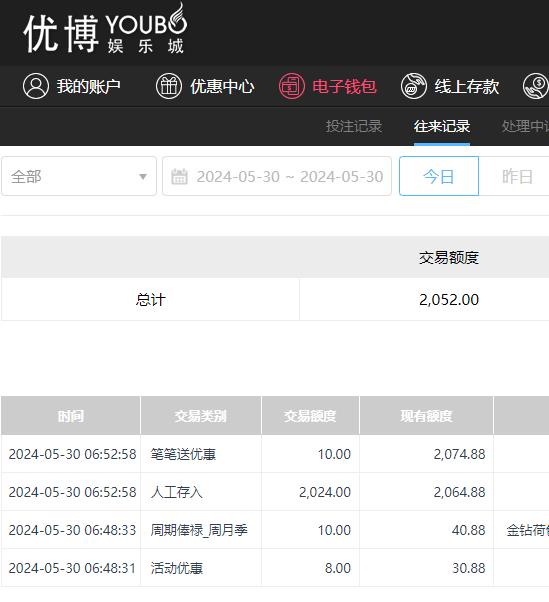Screen dimensions: 549x602
Task: Click the calendar icon in date field
Action: (179, 177)
